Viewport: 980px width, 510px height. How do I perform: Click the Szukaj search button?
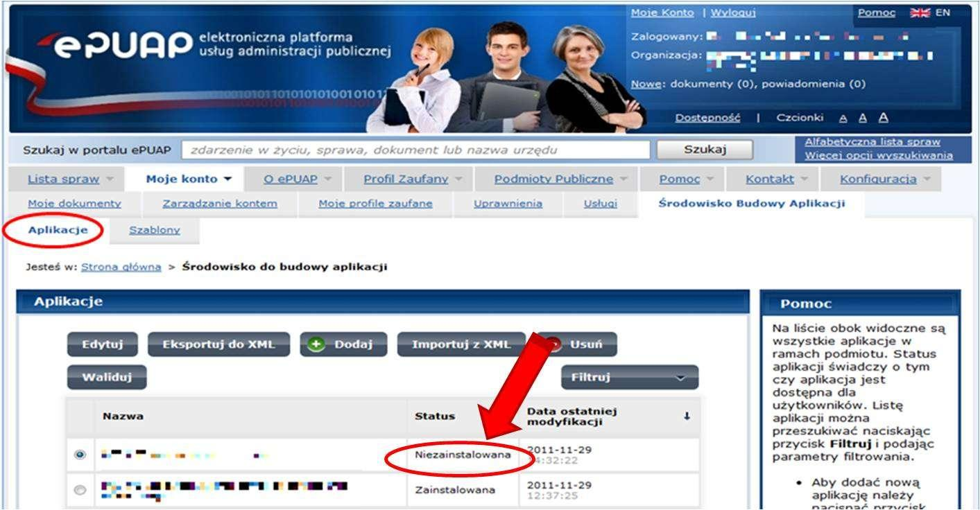[705, 150]
